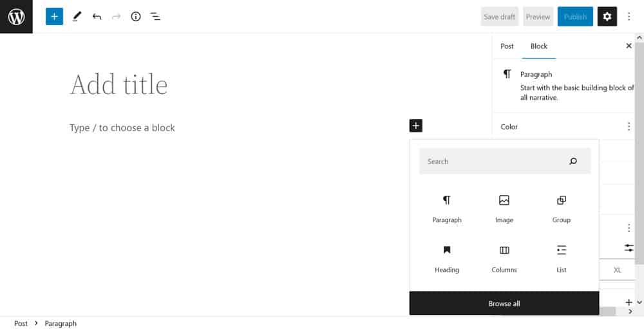Switch to the Block tab
The height and width of the screenshot is (329, 644).
(539, 46)
